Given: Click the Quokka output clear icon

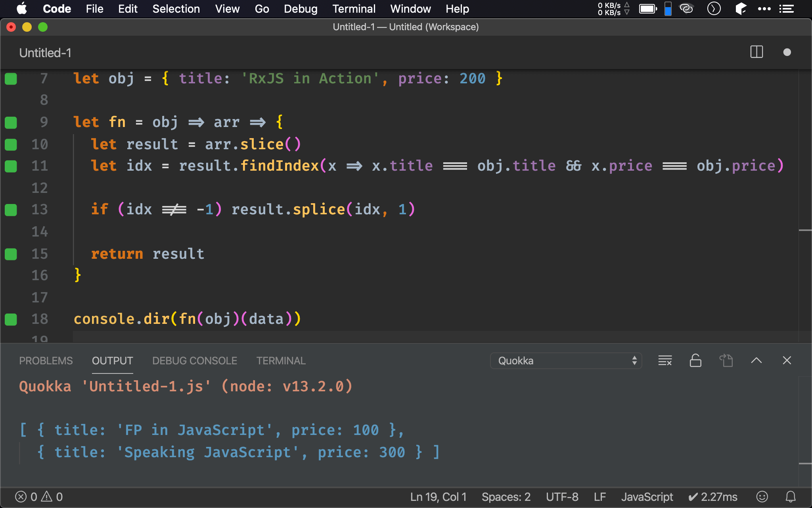Looking at the screenshot, I should click(x=665, y=360).
